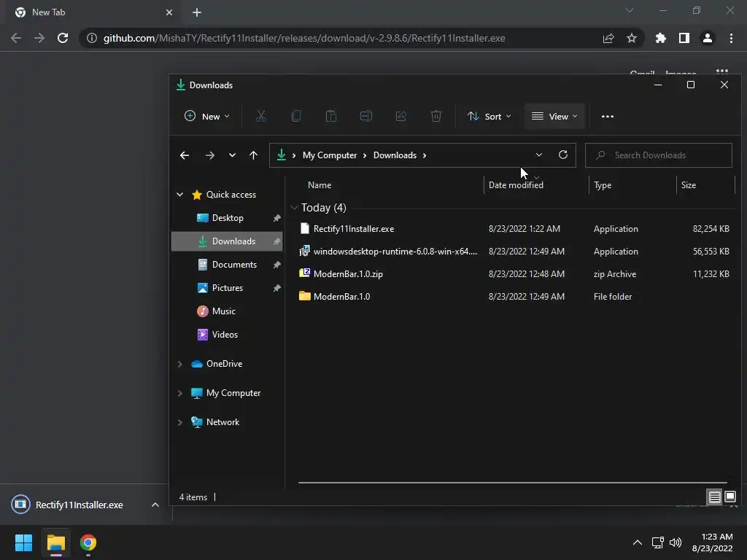Click My Computer breadcrumb in address bar
The width and height of the screenshot is (747, 560).
tap(330, 155)
